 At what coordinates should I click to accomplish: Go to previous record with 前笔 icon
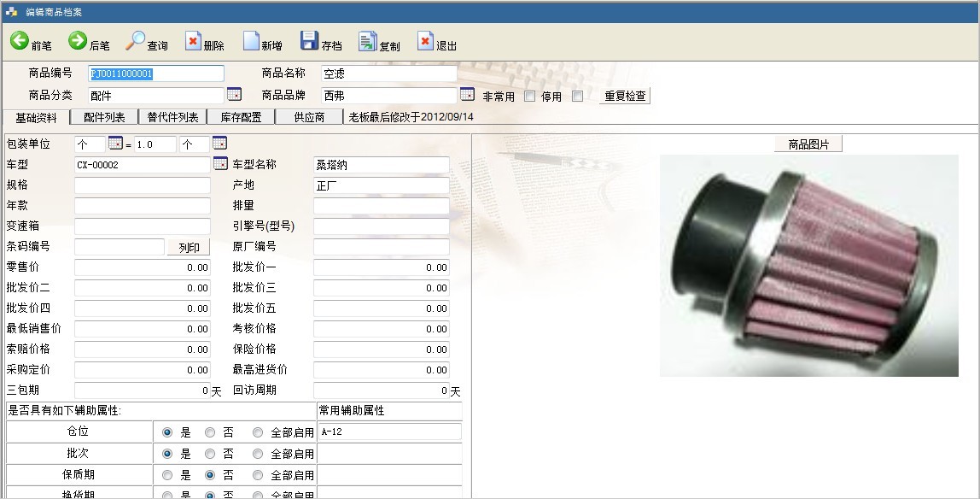pos(20,41)
